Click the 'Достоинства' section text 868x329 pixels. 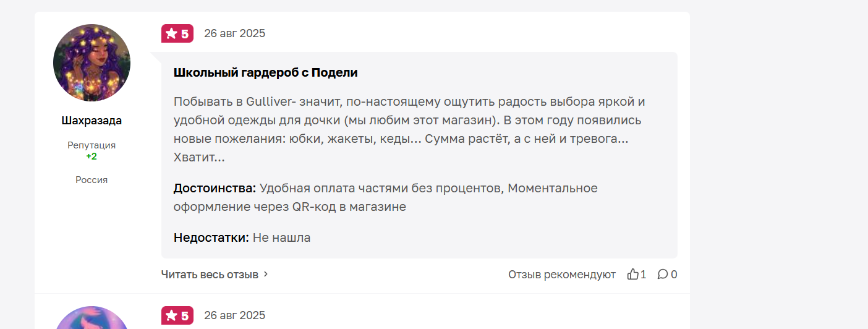click(x=386, y=197)
